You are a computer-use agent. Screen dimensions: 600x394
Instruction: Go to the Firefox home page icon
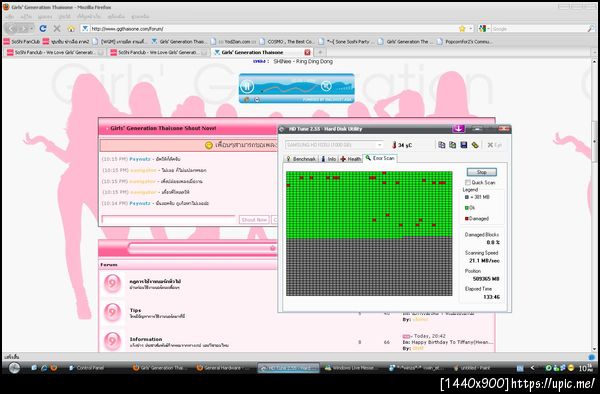[x=71, y=28]
